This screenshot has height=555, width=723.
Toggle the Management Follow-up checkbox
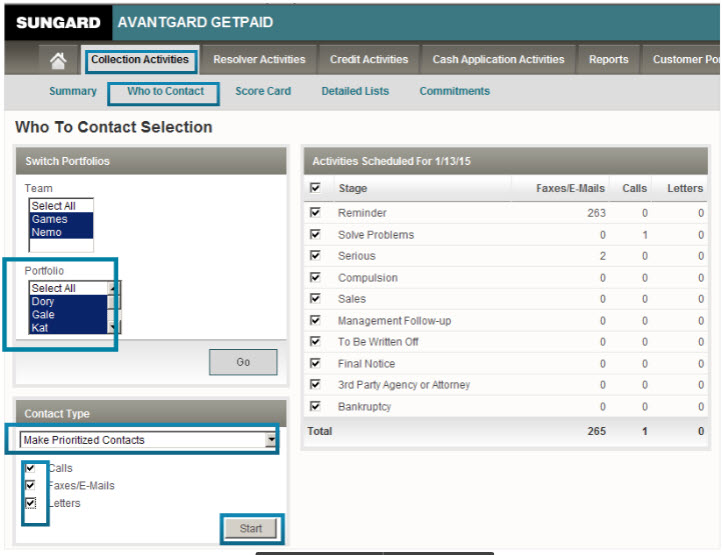(x=315, y=320)
